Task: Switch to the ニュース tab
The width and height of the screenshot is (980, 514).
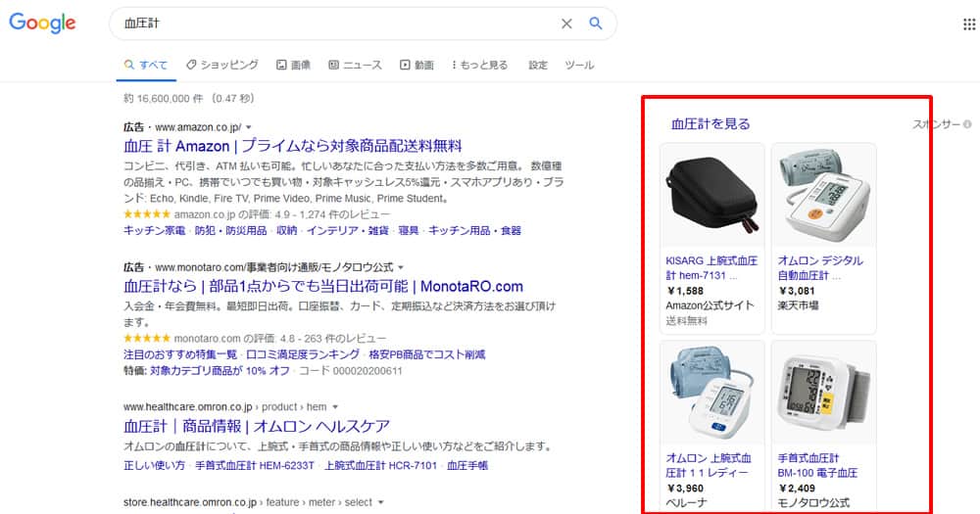Action: click(355, 65)
